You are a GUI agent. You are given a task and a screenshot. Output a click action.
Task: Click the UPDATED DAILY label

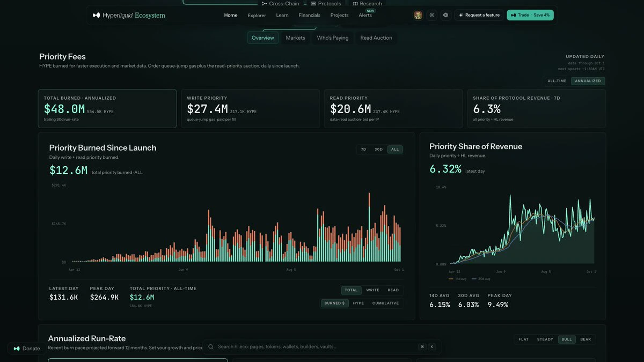point(585,56)
